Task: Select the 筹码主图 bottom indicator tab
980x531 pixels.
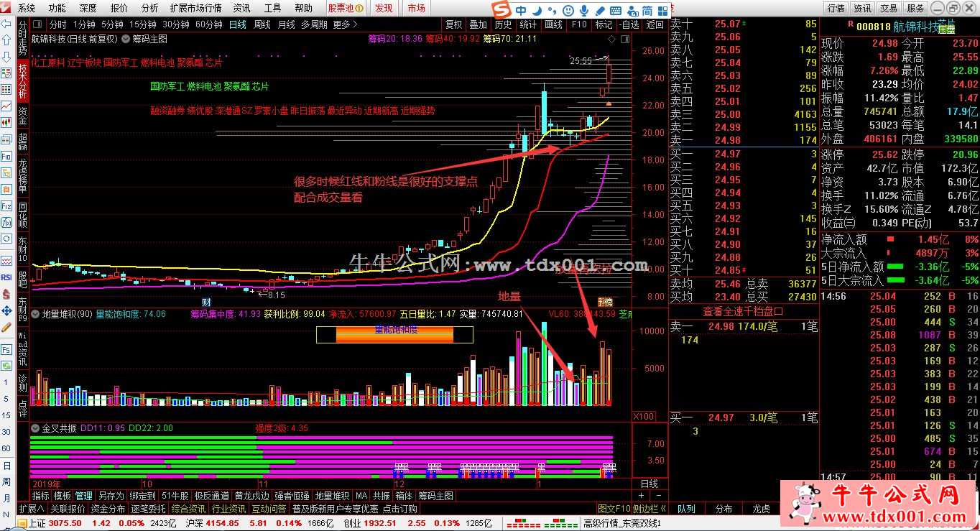Action: click(x=435, y=496)
